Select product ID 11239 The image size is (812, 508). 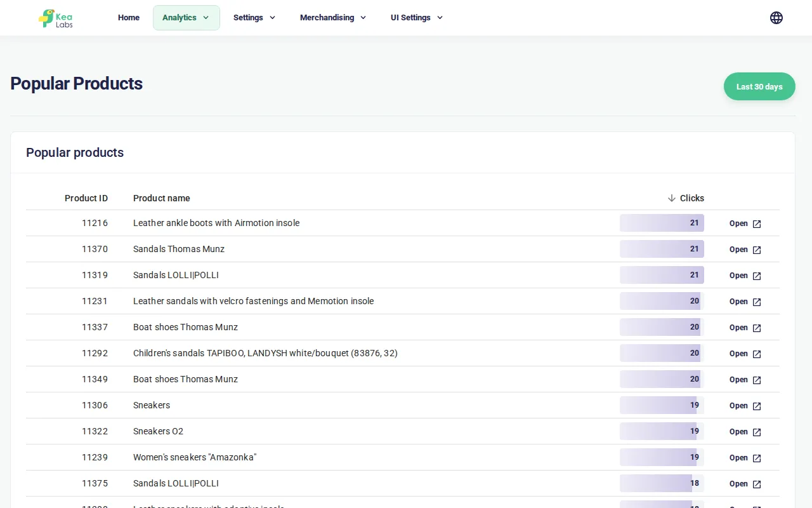[95, 457]
